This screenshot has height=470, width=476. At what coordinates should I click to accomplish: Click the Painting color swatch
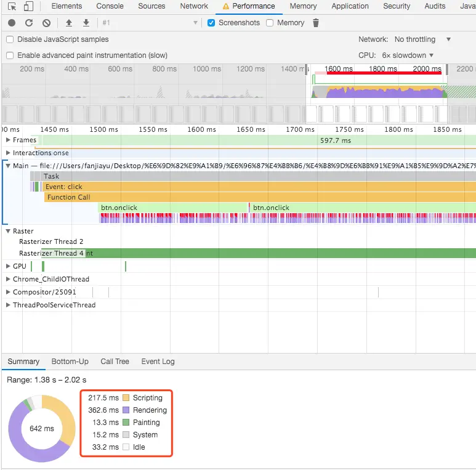126,423
